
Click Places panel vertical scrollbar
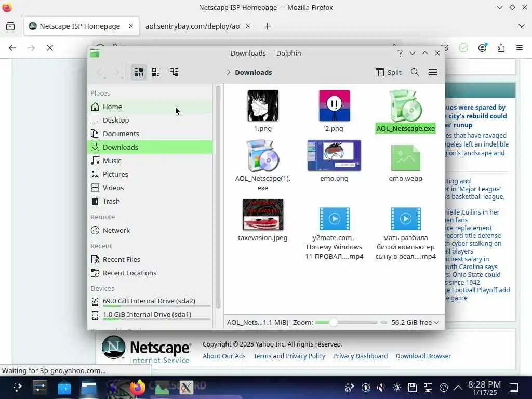pyautogui.click(x=218, y=197)
